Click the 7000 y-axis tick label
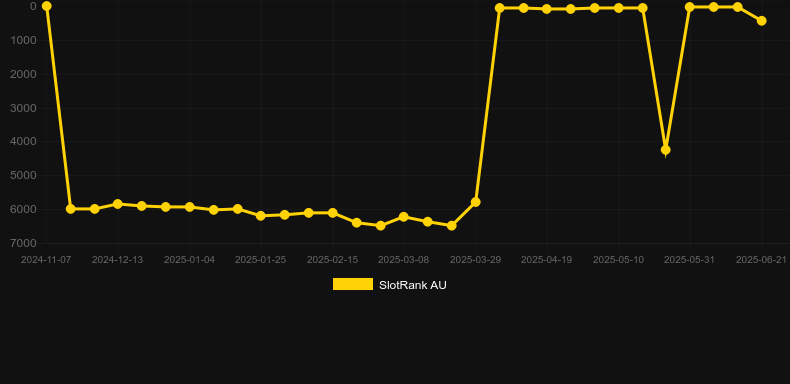The height and width of the screenshot is (384, 790). click(24, 243)
